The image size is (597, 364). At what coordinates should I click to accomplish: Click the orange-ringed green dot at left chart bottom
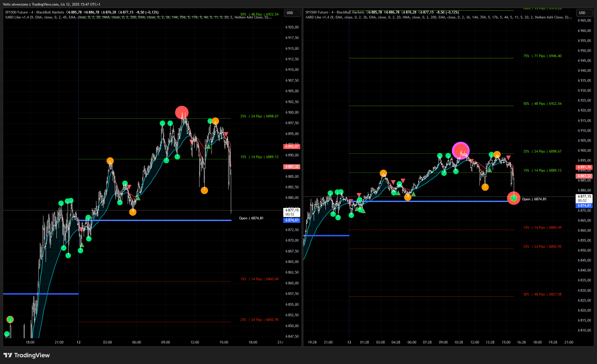10,319
